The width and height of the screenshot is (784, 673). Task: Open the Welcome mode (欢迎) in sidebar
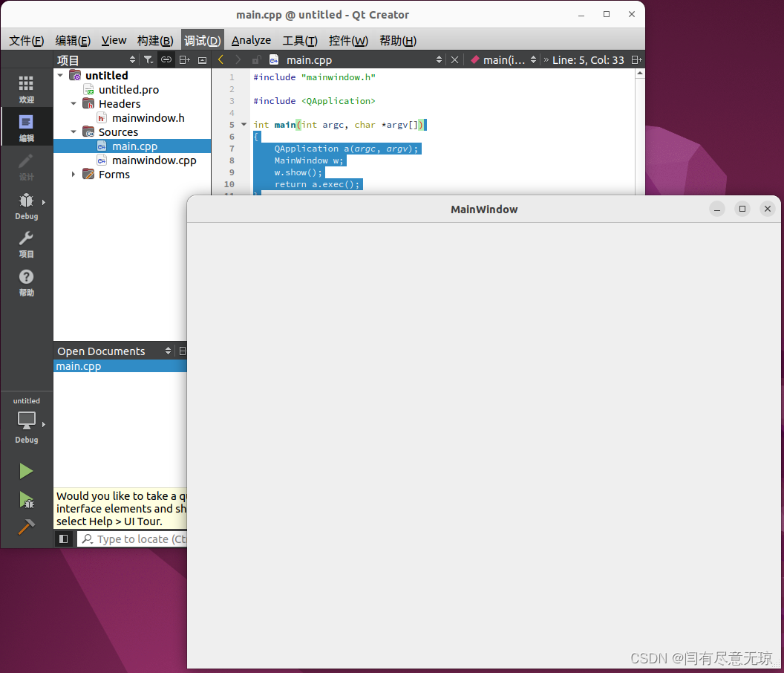(26, 88)
